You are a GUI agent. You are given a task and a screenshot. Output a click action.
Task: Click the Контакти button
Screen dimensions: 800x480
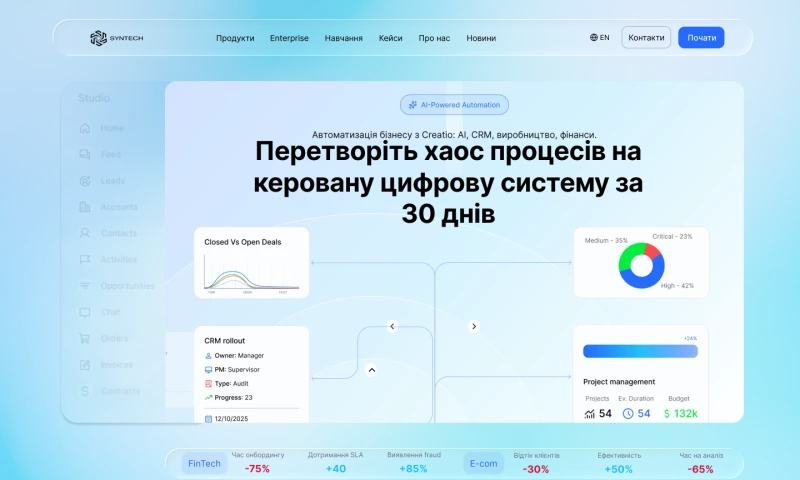click(646, 38)
